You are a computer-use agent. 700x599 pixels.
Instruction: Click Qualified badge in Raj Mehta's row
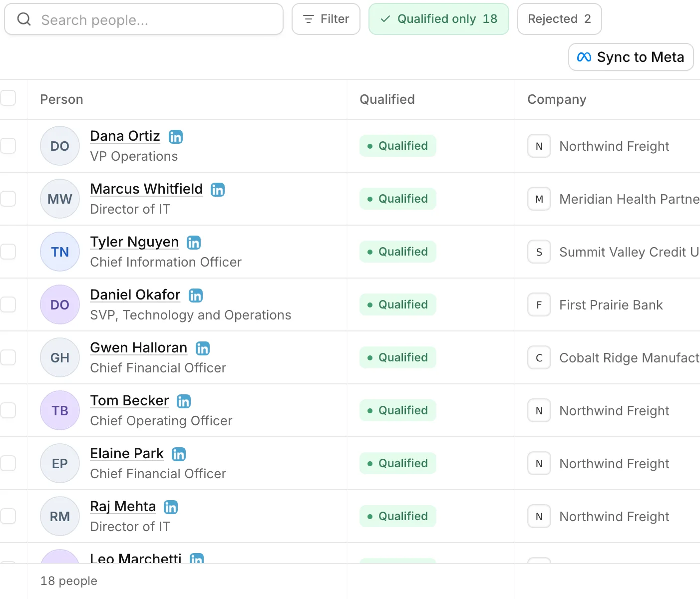point(398,516)
